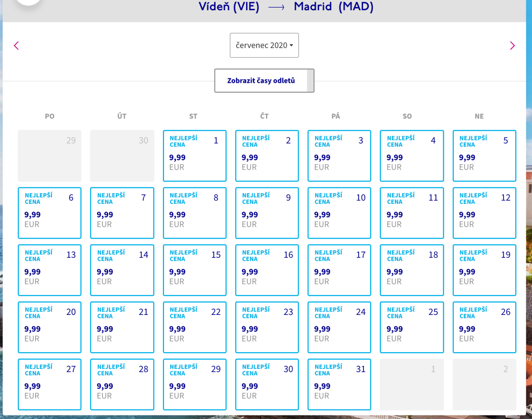Pick Thursday July 9 fare tile
532x419 pixels.
[x=267, y=213]
